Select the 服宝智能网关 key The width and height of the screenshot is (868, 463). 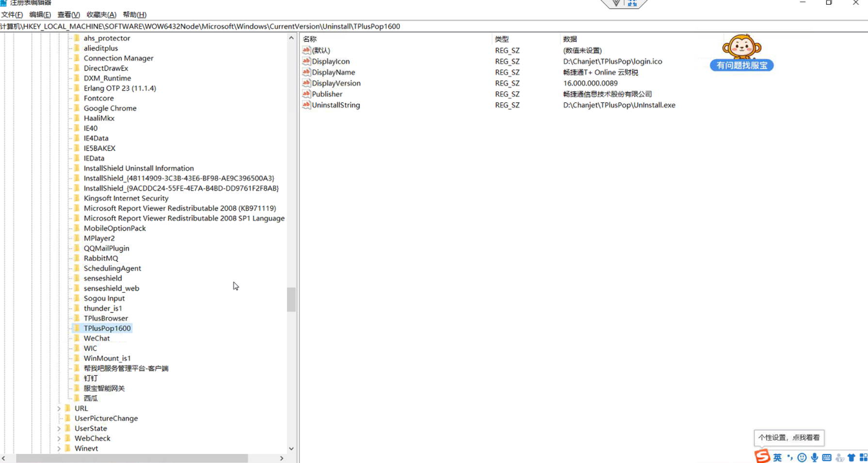click(104, 388)
